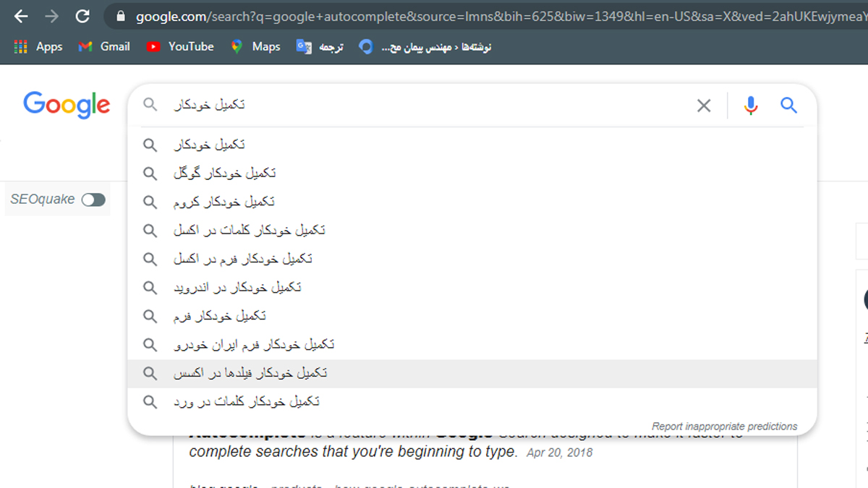Click the ترجمه bookmark icon
The width and height of the screenshot is (868, 488).
[305, 46]
